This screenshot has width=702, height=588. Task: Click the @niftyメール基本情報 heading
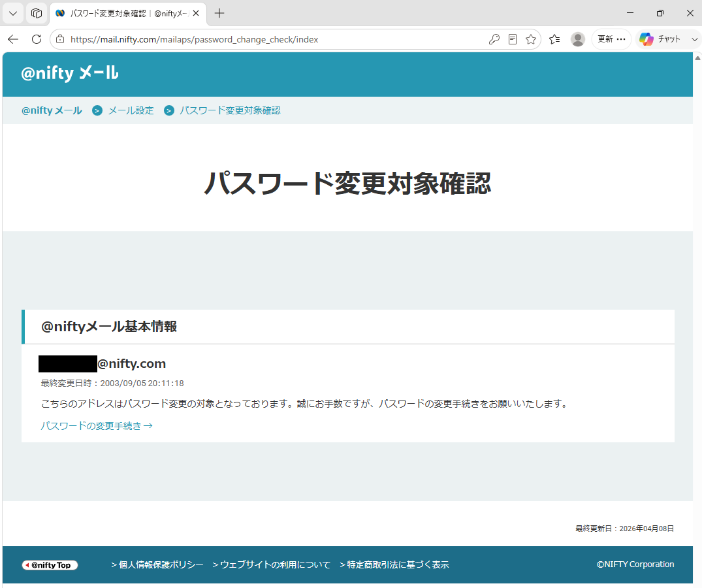click(109, 327)
